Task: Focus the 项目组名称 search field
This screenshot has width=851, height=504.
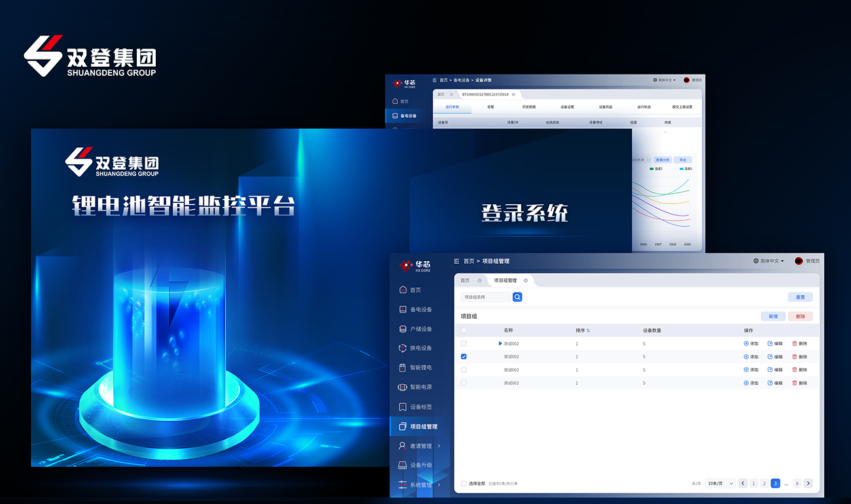Action: (486, 297)
